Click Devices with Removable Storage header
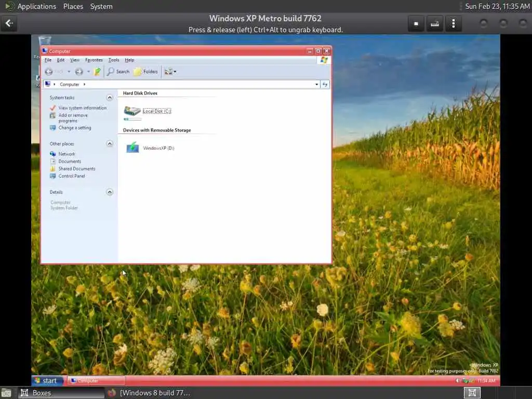Image resolution: width=532 pixels, height=399 pixels. coord(157,130)
